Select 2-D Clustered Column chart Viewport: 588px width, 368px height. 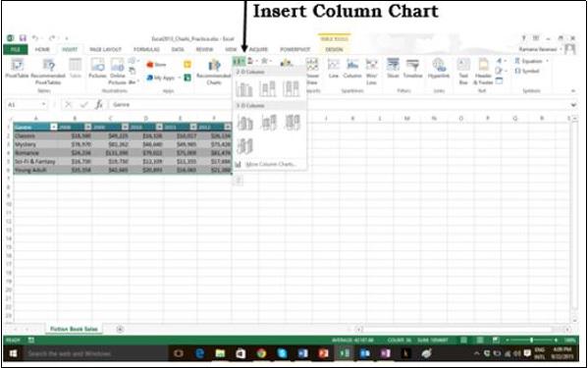[244, 89]
